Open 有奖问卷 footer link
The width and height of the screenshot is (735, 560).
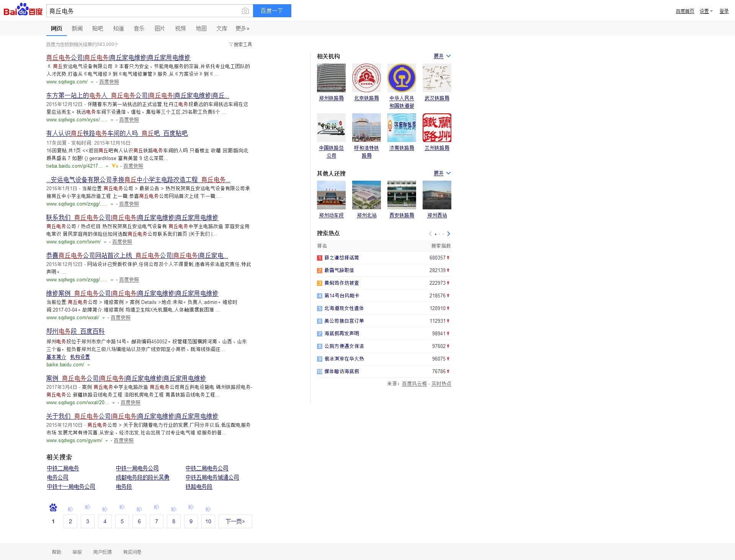pyautogui.click(x=132, y=552)
